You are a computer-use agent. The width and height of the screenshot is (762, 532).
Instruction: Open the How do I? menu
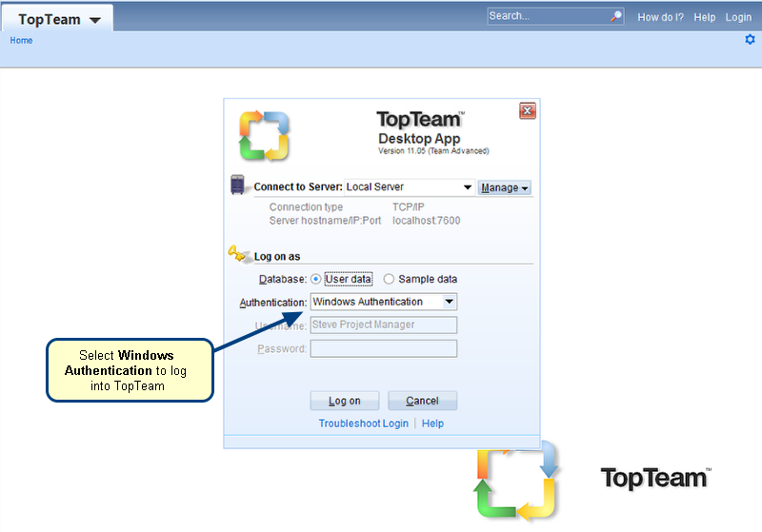coord(660,17)
